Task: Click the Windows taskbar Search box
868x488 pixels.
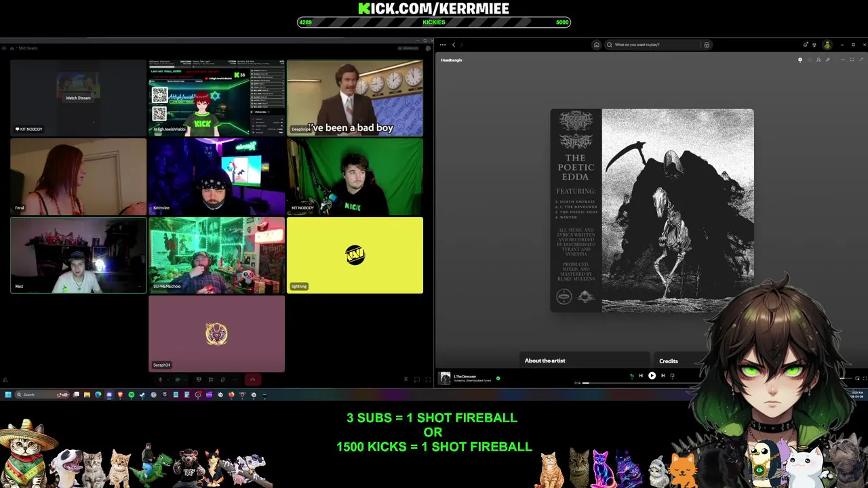Action: pos(42,394)
